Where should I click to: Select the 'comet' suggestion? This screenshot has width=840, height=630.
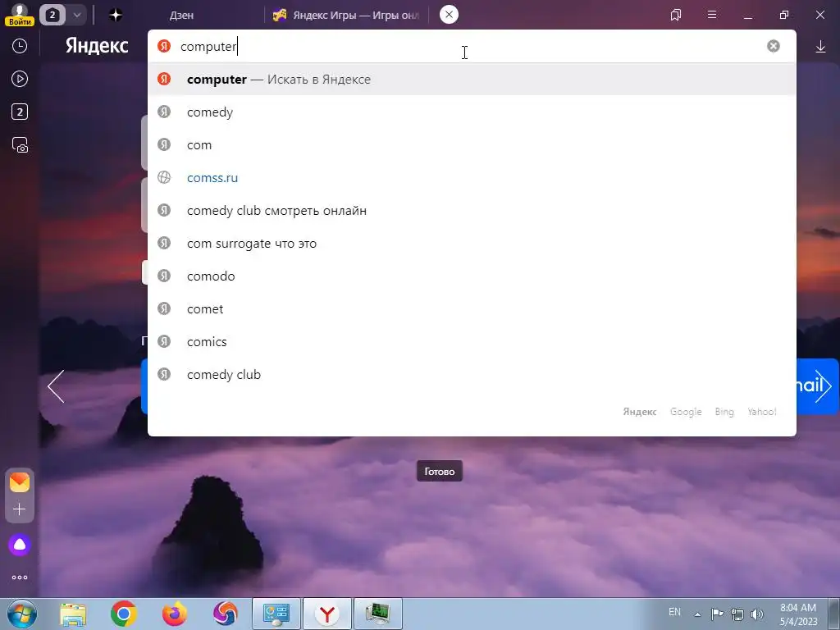point(472,308)
